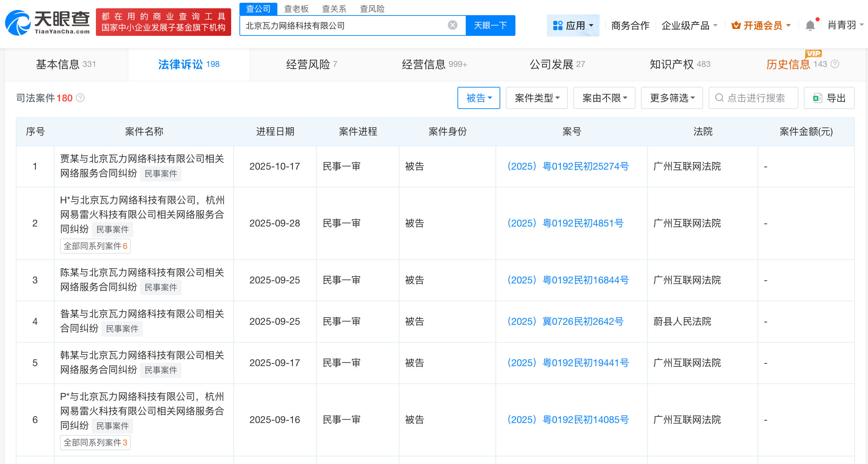Click the help question mark beside 司法案件 180
This screenshot has height=464, width=868.
coord(80,98)
